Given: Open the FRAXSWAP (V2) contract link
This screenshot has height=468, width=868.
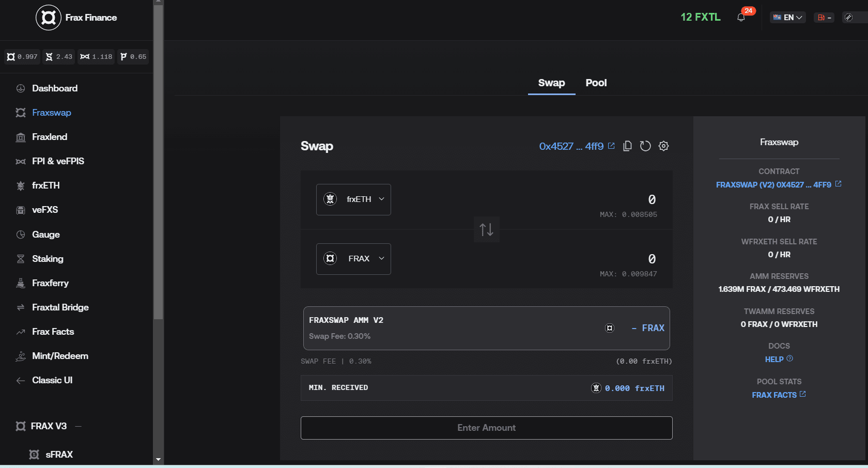Looking at the screenshot, I should (778, 184).
